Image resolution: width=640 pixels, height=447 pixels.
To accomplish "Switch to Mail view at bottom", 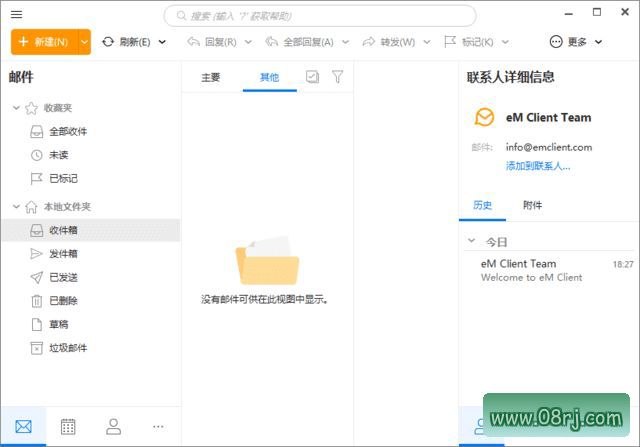I will 23,427.
